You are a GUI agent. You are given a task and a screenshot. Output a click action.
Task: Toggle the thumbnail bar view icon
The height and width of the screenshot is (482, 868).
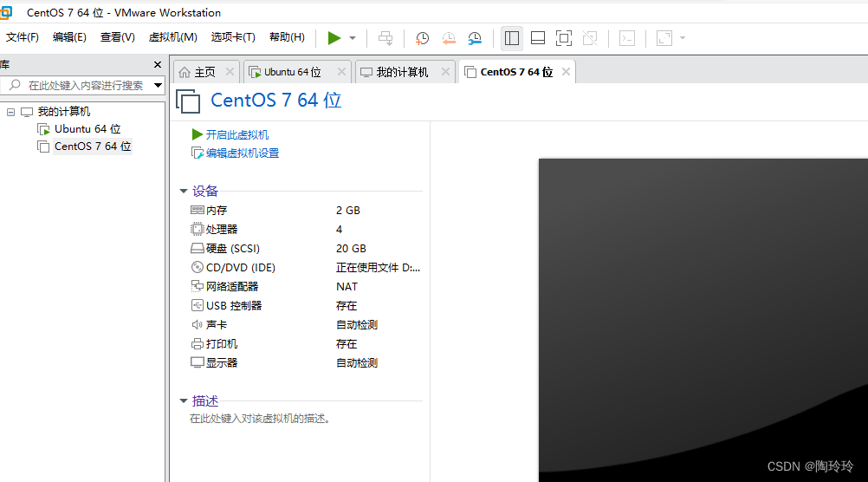[537, 38]
